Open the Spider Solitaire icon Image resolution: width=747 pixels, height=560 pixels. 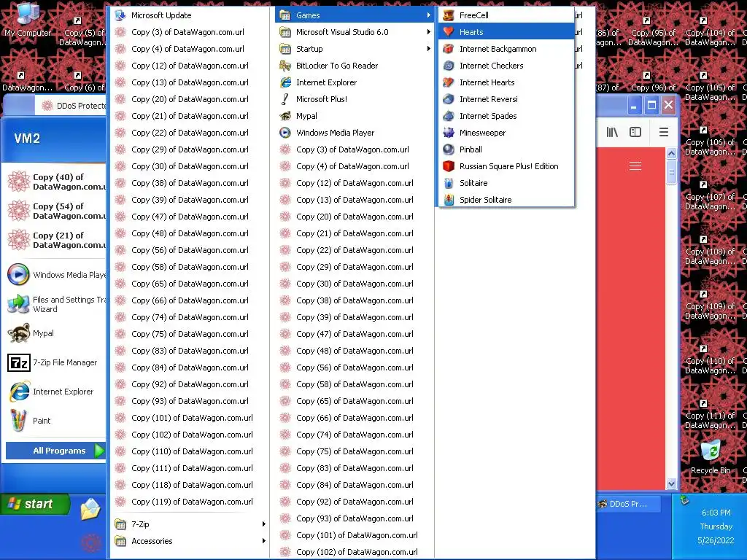tap(449, 200)
